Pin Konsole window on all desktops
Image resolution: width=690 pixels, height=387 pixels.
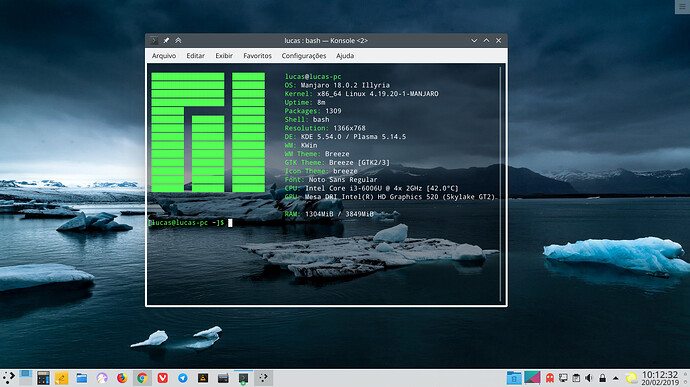[166, 41]
